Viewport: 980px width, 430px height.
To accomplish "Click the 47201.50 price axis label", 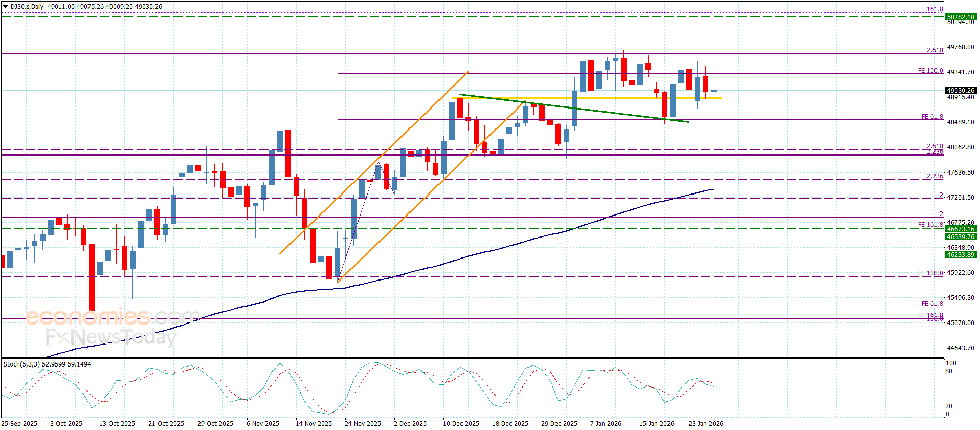I will click(x=961, y=198).
